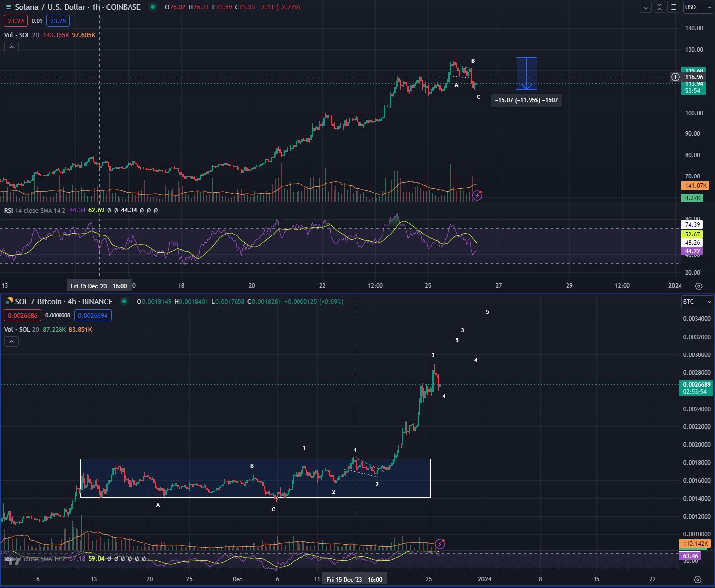The width and height of the screenshot is (715, 588).
Task: Click the collapse-arrows icon in top chart header
Action: coord(659,7)
